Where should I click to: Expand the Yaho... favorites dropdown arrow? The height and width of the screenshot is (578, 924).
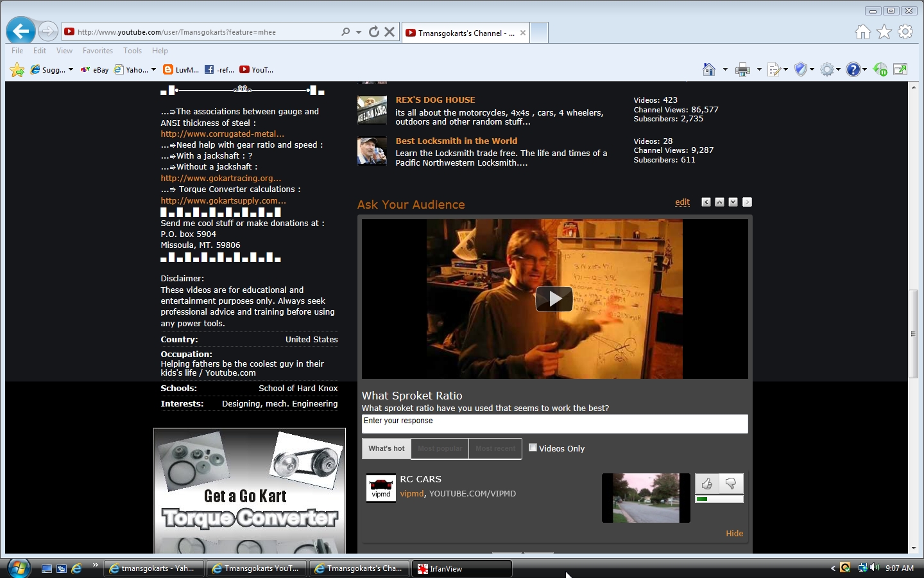pyautogui.click(x=153, y=69)
